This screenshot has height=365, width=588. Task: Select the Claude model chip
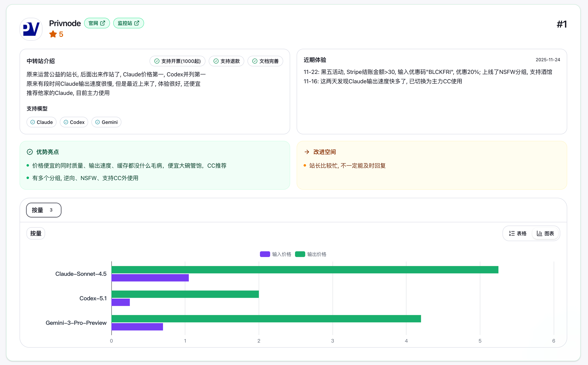coord(41,122)
